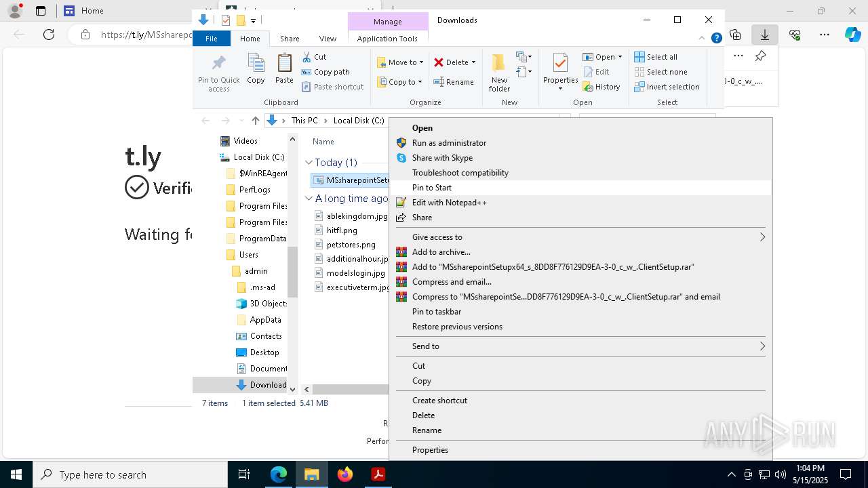Viewport: 868px width, 488px height.
Task: Click the taskbar search box
Action: click(x=130, y=474)
